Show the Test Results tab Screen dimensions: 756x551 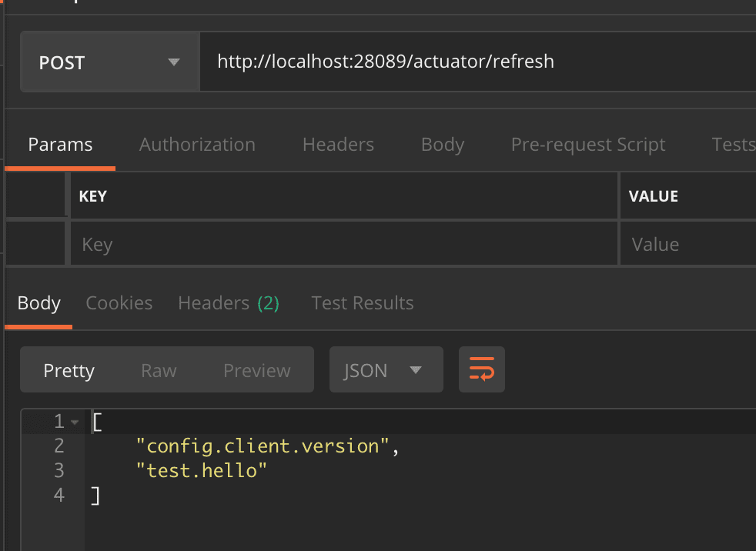(363, 303)
